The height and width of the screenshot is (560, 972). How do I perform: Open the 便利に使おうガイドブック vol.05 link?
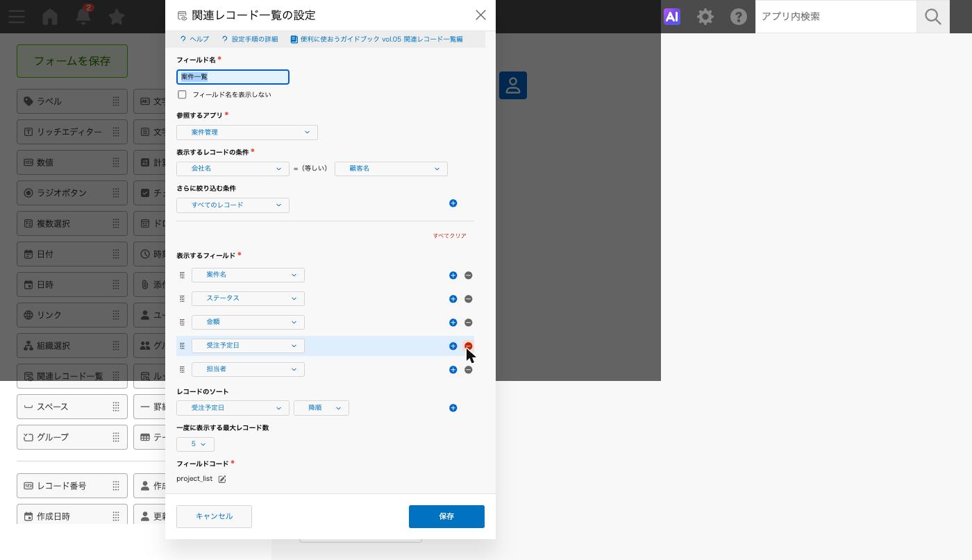pyautogui.click(x=377, y=40)
